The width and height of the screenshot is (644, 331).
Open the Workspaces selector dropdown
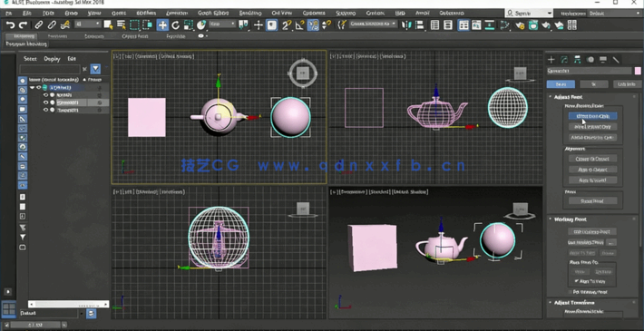click(x=613, y=13)
